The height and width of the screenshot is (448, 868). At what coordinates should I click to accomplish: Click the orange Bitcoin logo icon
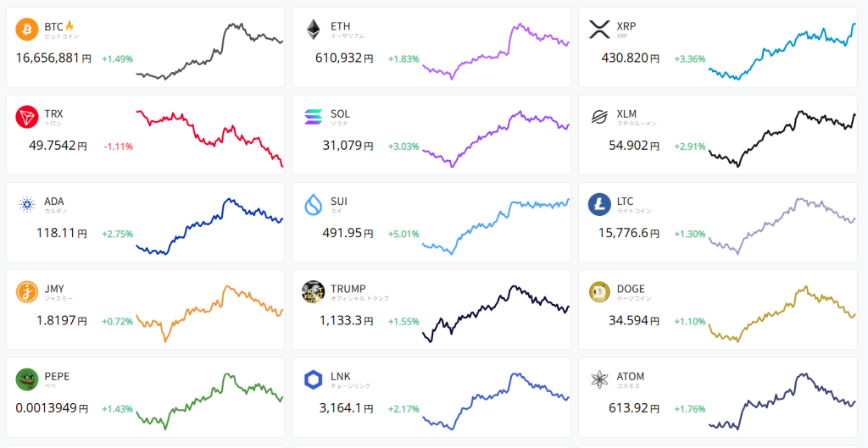(27, 30)
